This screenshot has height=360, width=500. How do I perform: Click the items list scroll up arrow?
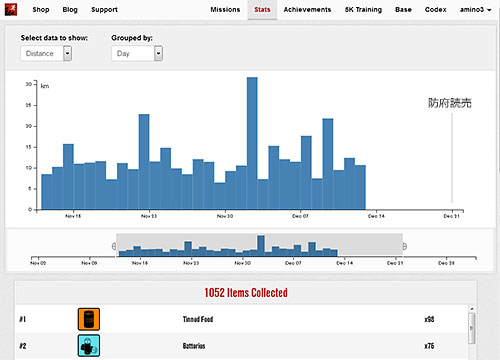(x=471, y=309)
